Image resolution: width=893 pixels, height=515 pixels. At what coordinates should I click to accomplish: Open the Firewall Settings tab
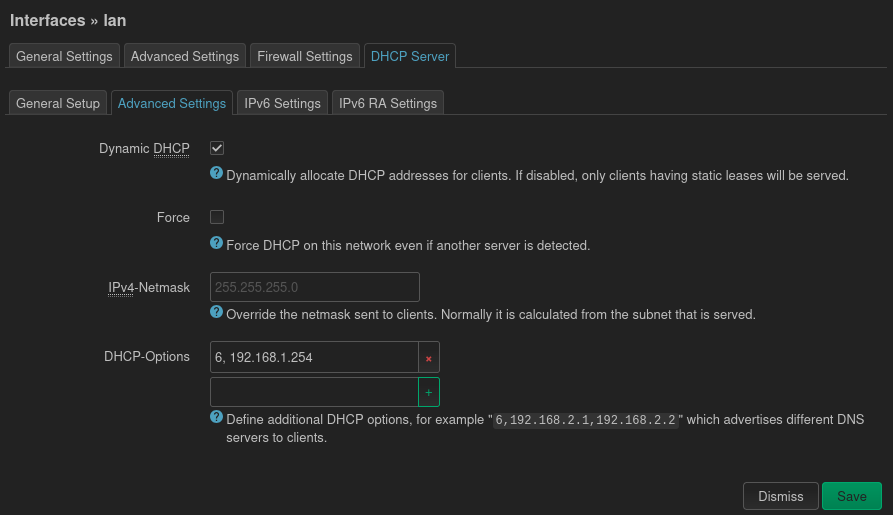point(305,56)
